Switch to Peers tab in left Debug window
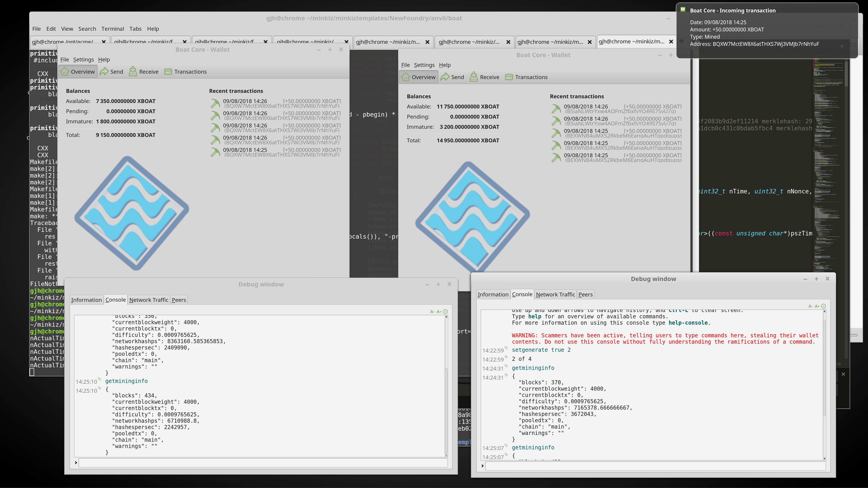Viewport: 868px width, 488px height. coord(179,300)
